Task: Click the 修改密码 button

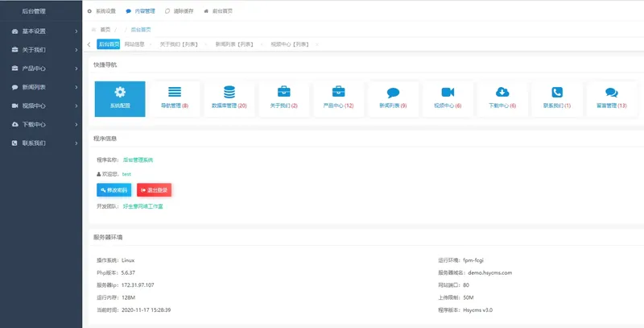Action: point(114,189)
